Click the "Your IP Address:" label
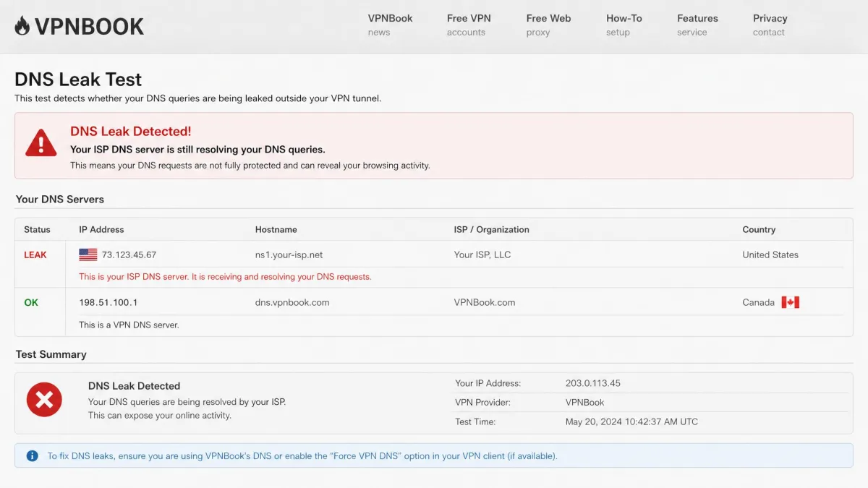The height and width of the screenshot is (488, 868). coord(488,384)
